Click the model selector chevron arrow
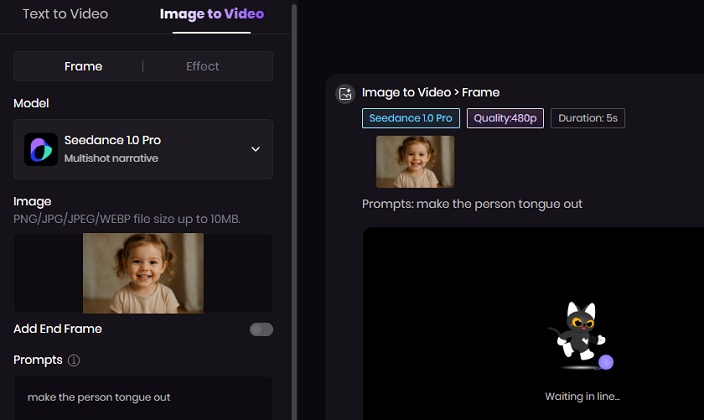Screen dimensions: 704x420 click(255, 149)
